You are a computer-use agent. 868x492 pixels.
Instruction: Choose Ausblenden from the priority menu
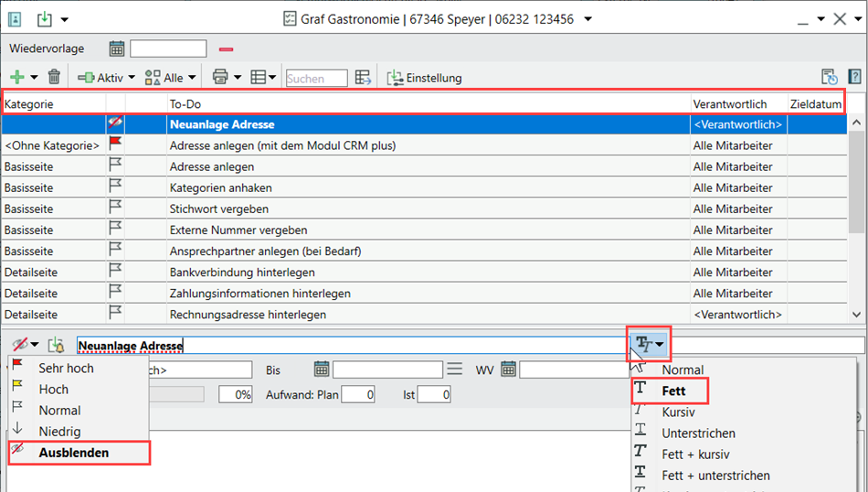(x=73, y=452)
